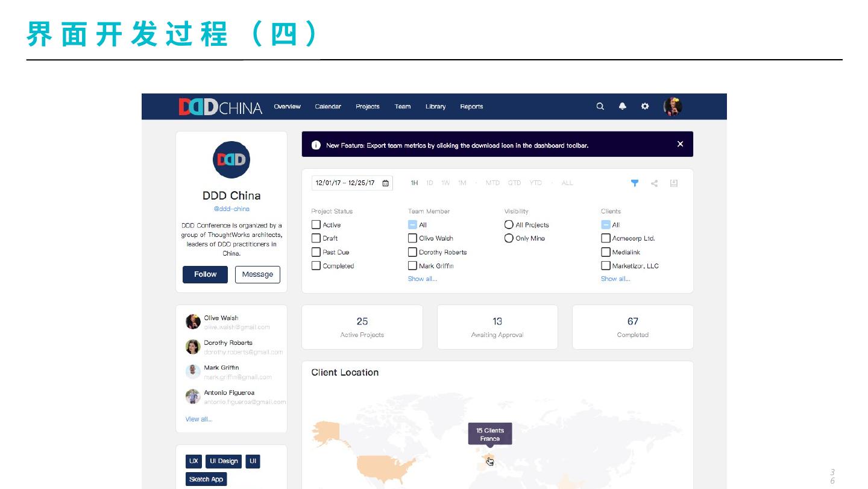Tick the Medialink client checkbox
Image resolution: width=868 pixels, height=489 pixels.
pos(606,252)
